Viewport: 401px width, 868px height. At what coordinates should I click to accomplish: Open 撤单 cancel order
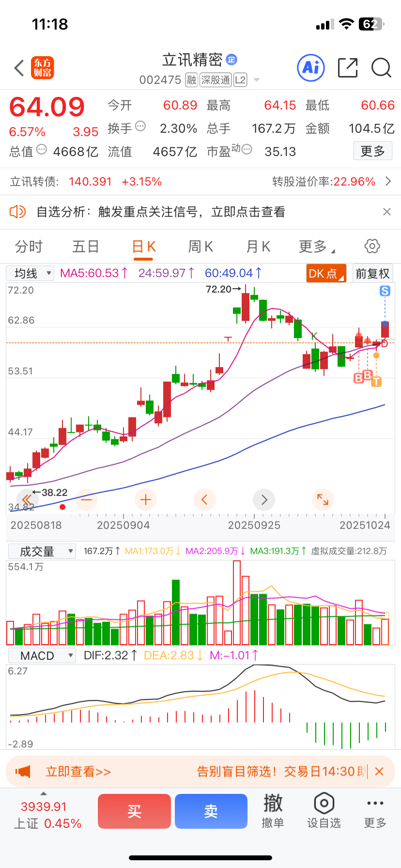(273, 811)
